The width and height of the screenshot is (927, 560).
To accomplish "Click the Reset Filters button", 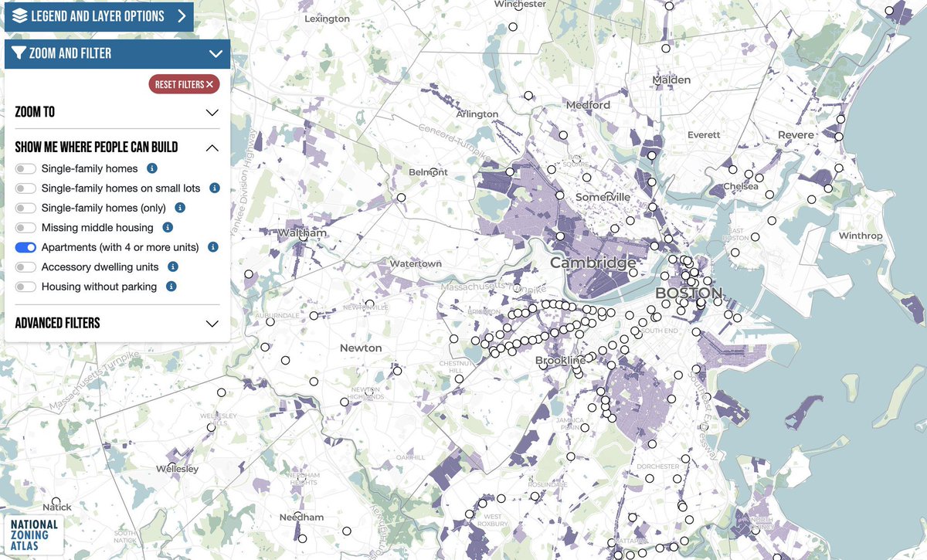I will tap(184, 84).
